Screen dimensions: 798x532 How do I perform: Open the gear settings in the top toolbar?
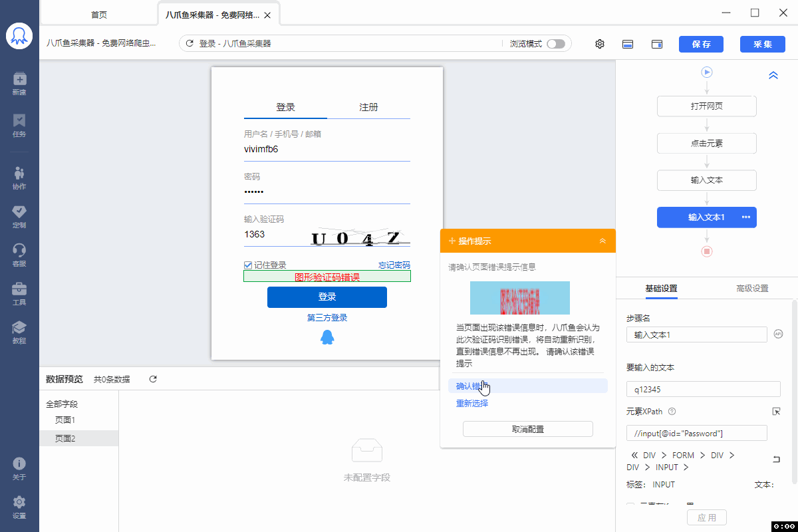[600, 44]
